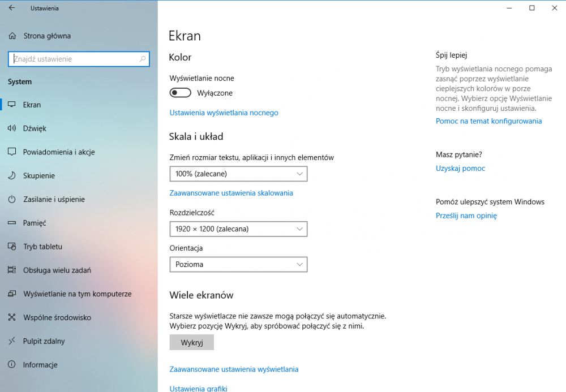Select Skupienie in the sidebar

[x=79, y=175]
